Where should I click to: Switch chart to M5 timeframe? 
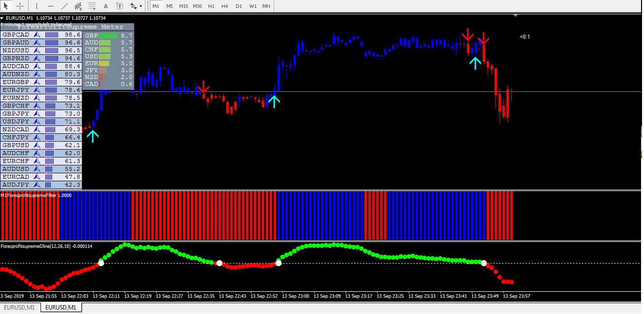[170, 6]
